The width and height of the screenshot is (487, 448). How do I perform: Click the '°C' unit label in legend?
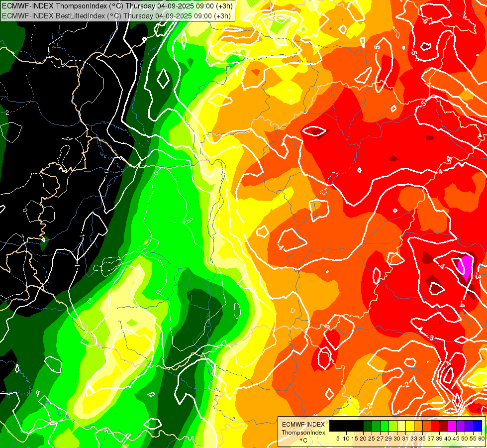tap(304, 441)
